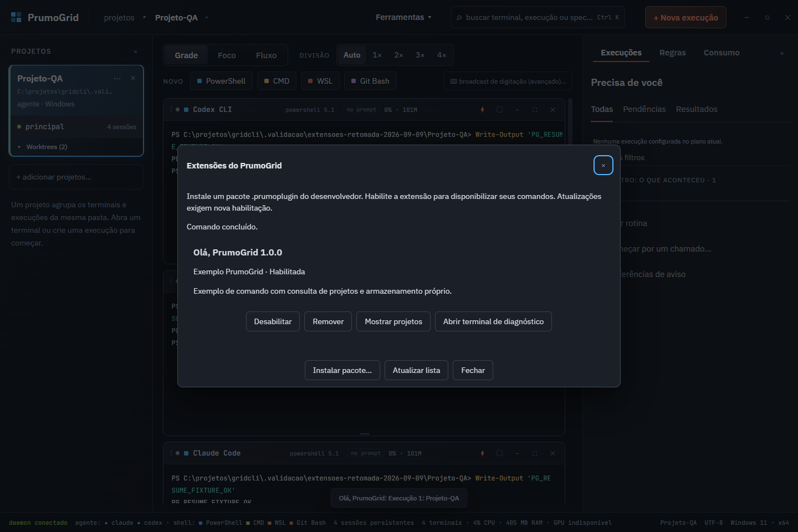Switch to Foco view tab
The height and width of the screenshot is (532, 798).
[227, 55]
